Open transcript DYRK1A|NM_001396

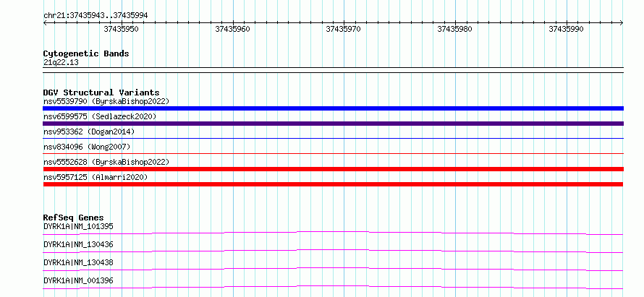click(x=78, y=280)
